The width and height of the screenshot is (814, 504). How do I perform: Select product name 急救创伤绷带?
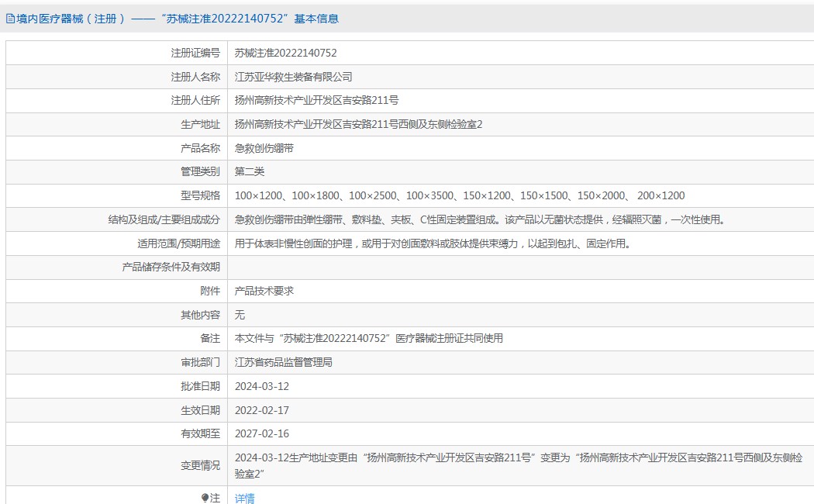264,148
